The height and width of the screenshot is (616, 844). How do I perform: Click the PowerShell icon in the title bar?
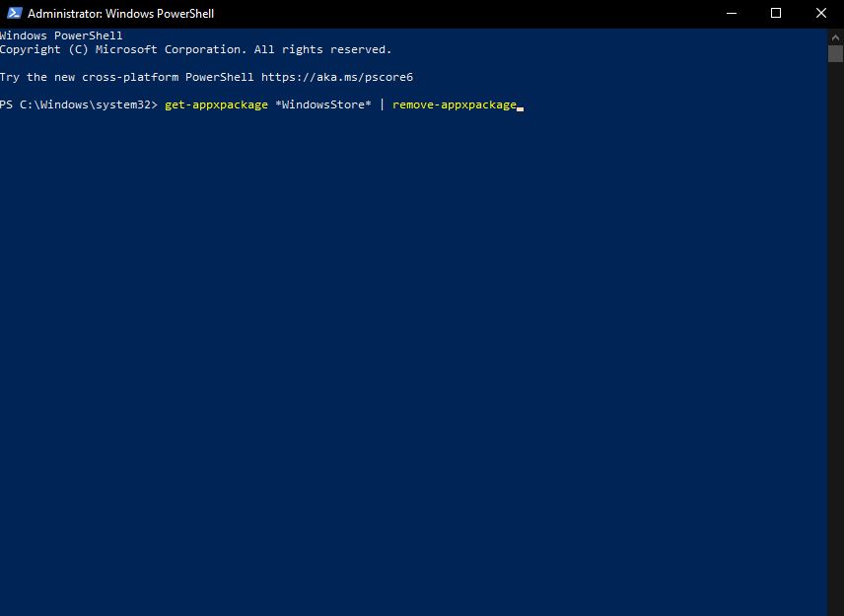pyautogui.click(x=14, y=14)
